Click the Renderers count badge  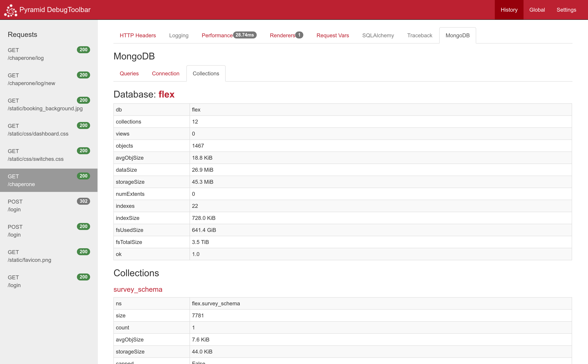click(299, 35)
